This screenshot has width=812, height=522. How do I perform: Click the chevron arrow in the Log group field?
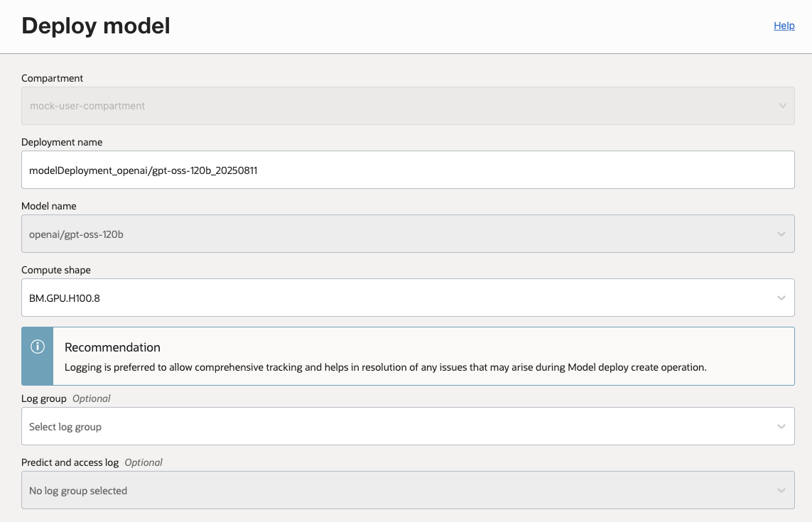[x=781, y=426]
